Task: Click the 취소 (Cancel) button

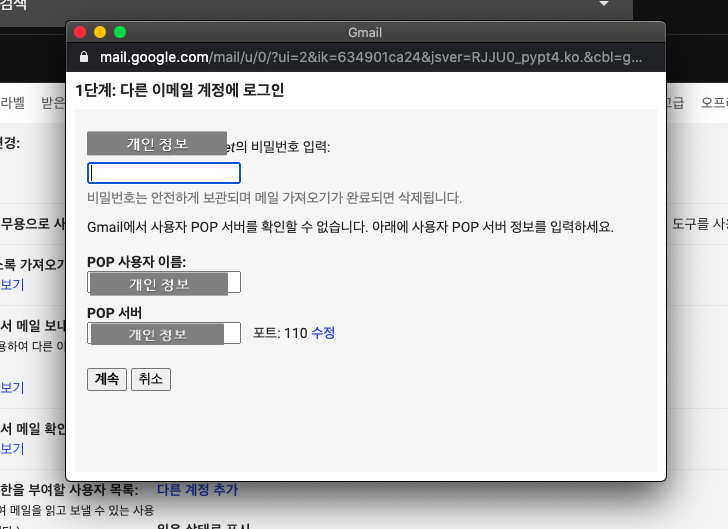Action: point(151,379)
